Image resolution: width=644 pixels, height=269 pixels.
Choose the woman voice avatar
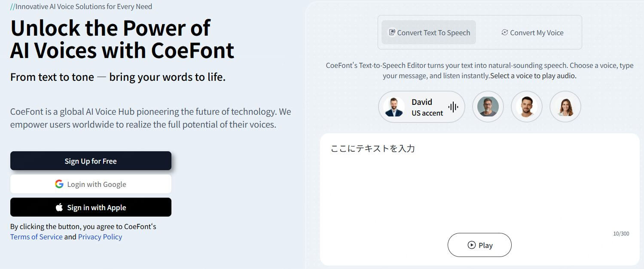tap(565, 107)
